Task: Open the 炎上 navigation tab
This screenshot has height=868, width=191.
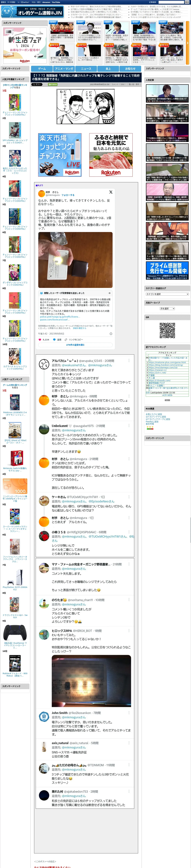Action: 108,69
